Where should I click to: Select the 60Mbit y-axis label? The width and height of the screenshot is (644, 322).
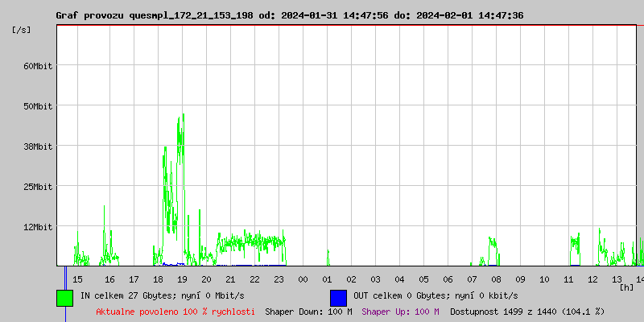pyautogui.click(x=37, y=66)
